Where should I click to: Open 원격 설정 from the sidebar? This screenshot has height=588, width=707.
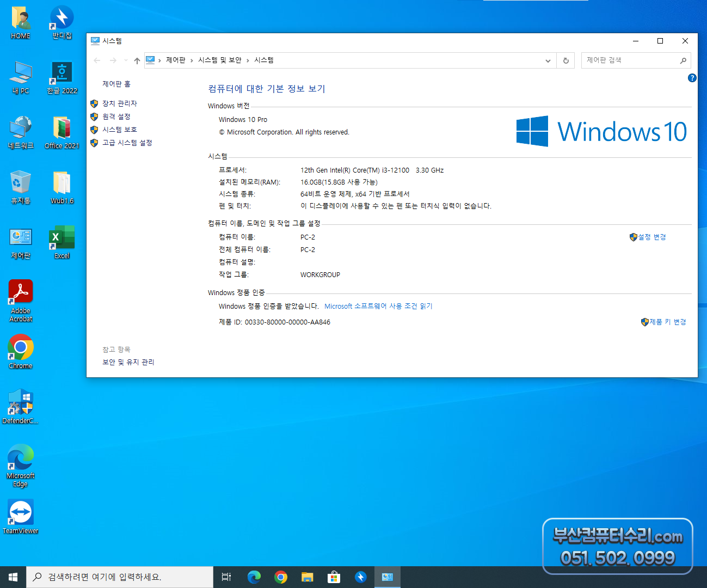click(x=116, y=117)
